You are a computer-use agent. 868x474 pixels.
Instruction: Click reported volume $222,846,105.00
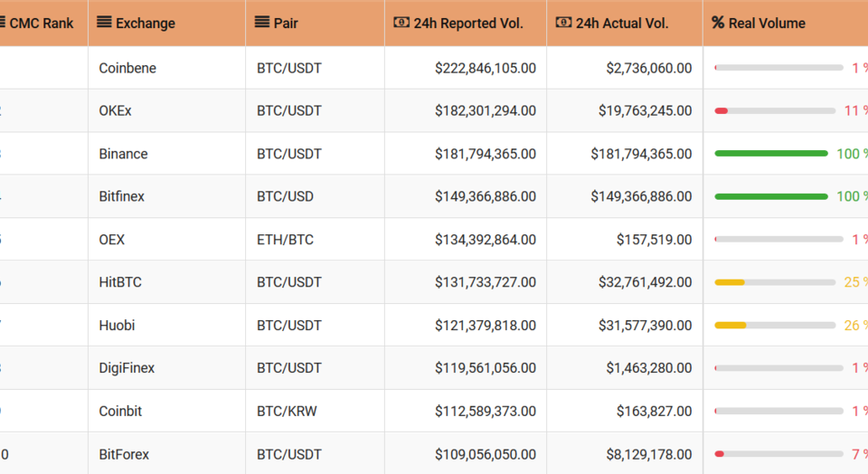point(486,68)
